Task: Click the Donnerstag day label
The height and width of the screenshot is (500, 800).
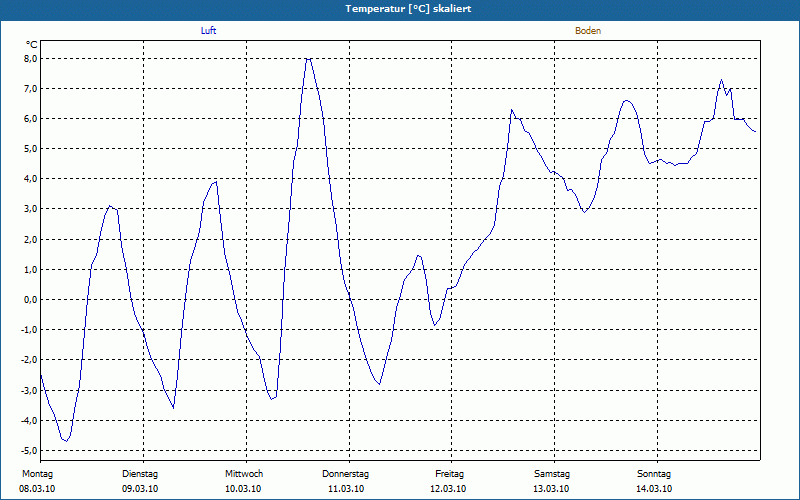Action: [345, 474]
